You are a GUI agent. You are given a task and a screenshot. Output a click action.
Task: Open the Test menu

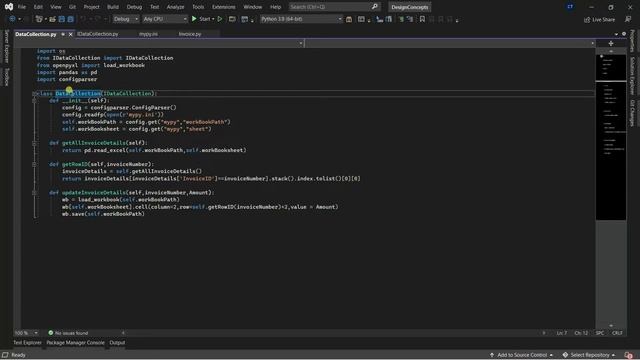click(154, 7)
